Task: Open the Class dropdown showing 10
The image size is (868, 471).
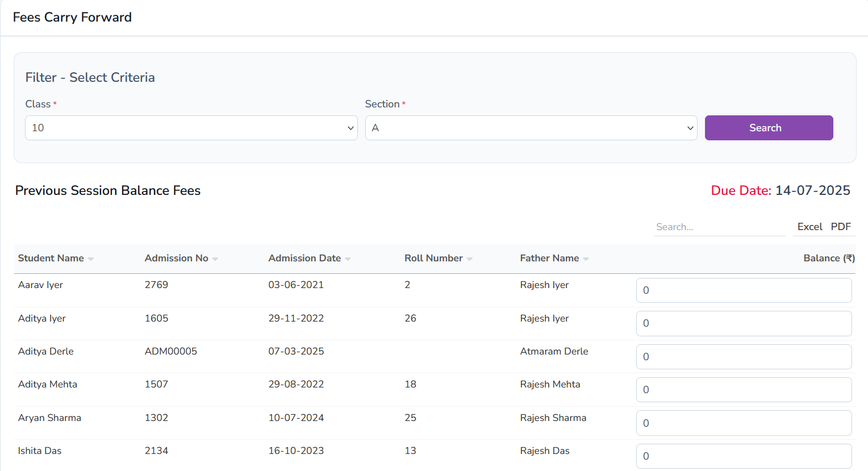Action: (x=191, y=128)
